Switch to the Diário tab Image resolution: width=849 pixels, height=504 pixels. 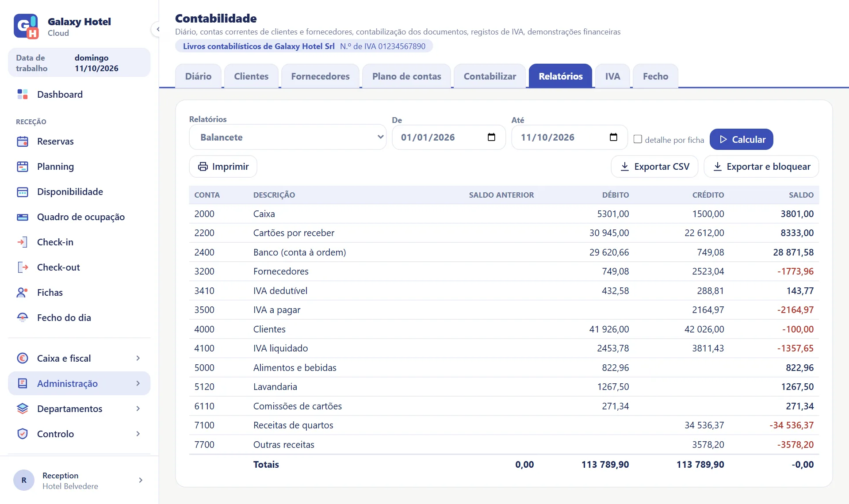point(198,76)
